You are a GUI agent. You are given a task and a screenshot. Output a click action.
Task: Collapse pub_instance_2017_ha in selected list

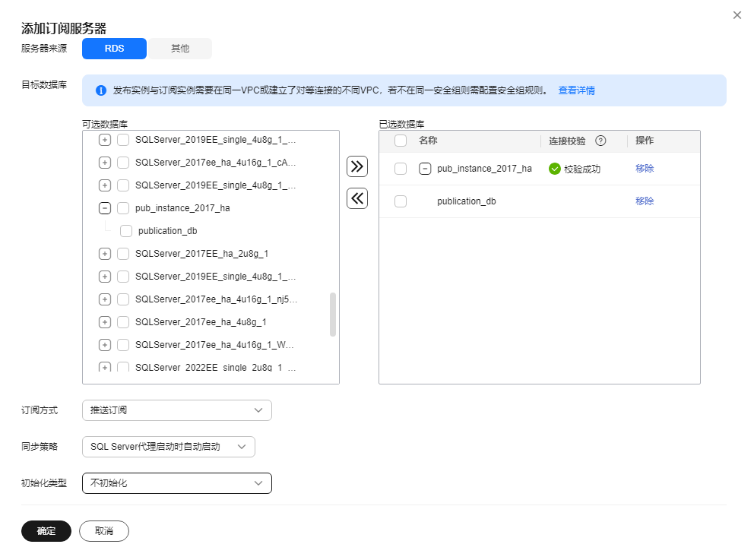point(425,169)
